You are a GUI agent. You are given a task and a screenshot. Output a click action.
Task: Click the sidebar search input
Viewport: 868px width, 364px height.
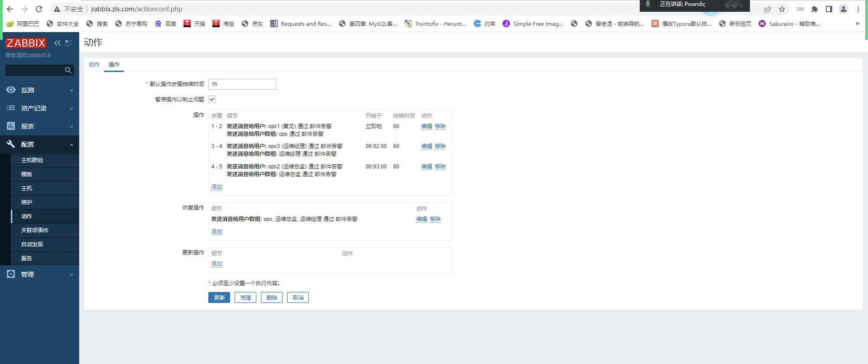tap(34, 70)
